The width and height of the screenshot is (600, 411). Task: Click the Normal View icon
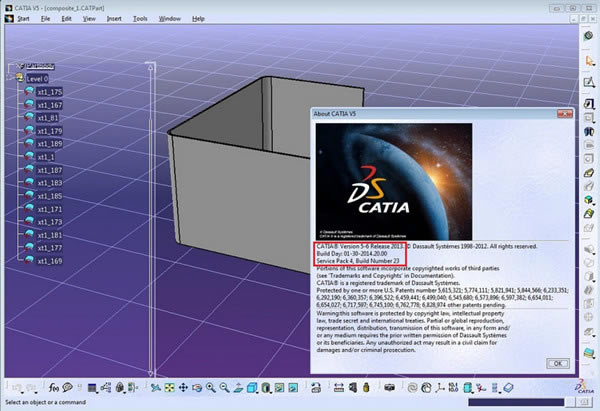pos(238,388)
